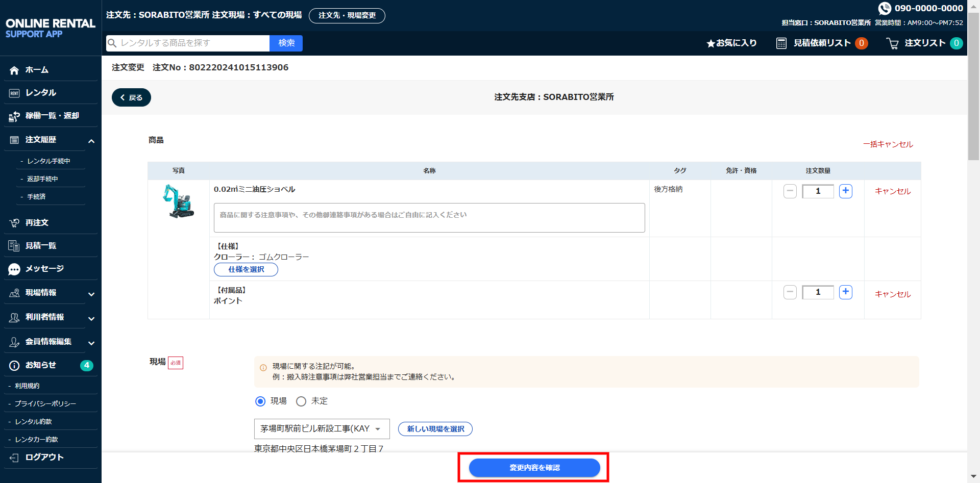
Task: Increase mini excavator quantity with plus
Action: (846, 191)
